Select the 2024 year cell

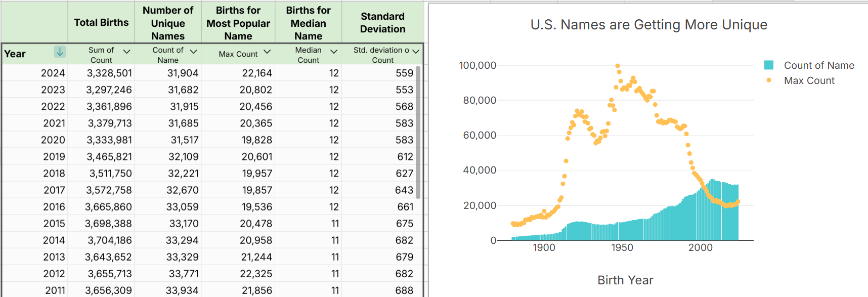pyautogui.click(x=53, y=73)
